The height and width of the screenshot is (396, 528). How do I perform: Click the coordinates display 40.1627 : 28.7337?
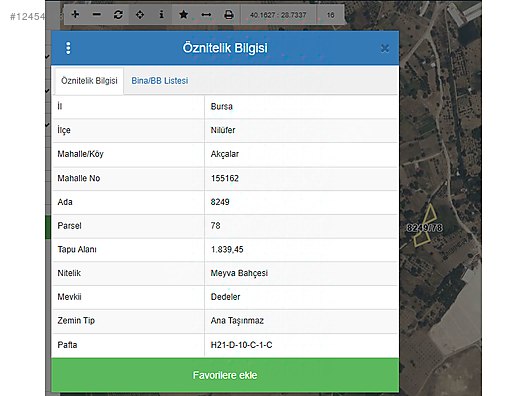pyautogui.click(x=278, y=15)
